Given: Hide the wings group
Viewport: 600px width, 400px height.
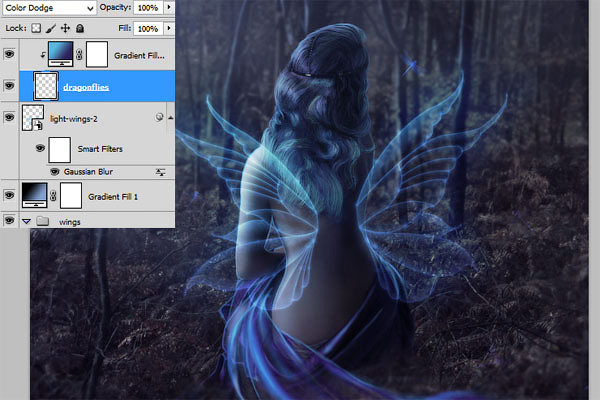Looking at the screenshot, I should coord(9,220).
